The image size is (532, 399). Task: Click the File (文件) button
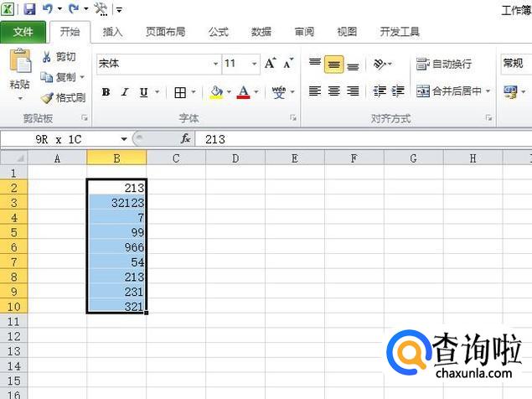pyautogui.click(x=23, y=32)
